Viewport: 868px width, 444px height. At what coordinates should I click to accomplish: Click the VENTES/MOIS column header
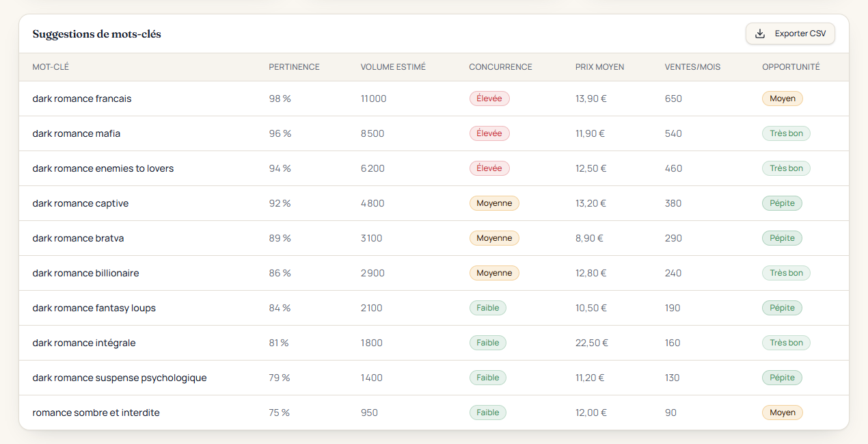692,67
